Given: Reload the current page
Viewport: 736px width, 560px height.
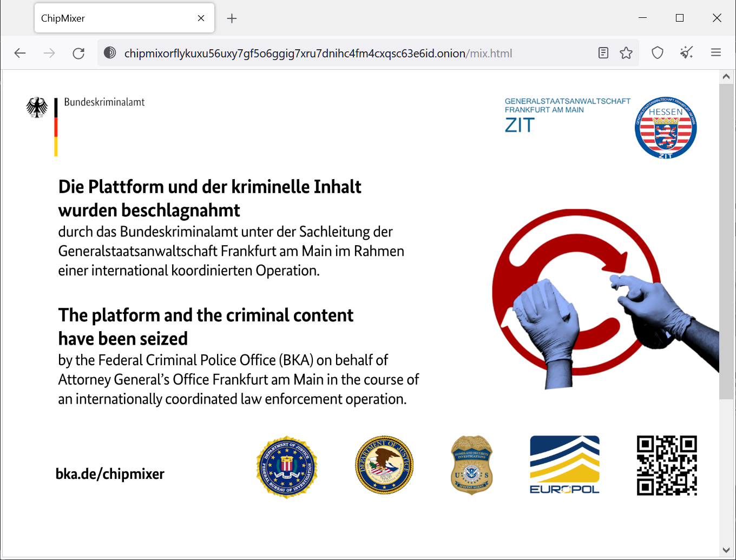Looking at the screenshot, I should tap(78, 53).
